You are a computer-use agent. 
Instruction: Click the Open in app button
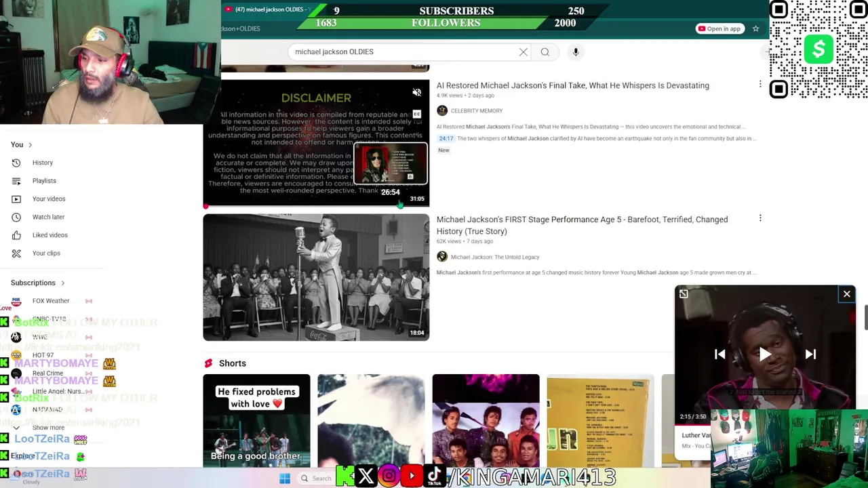719,28
